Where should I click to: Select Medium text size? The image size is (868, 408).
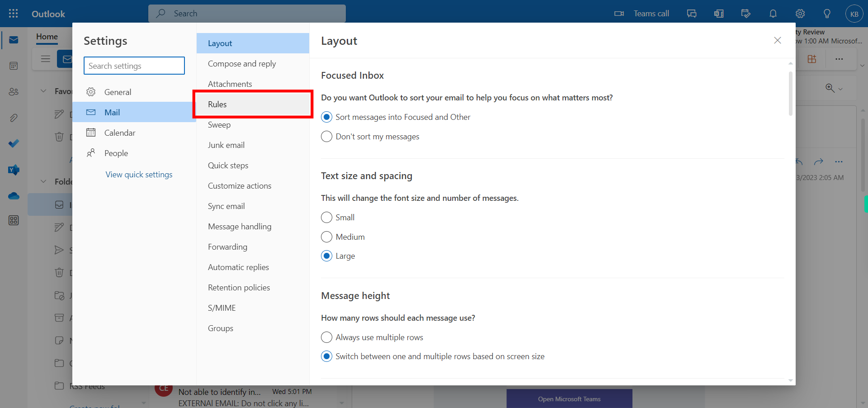coord(326,237)
